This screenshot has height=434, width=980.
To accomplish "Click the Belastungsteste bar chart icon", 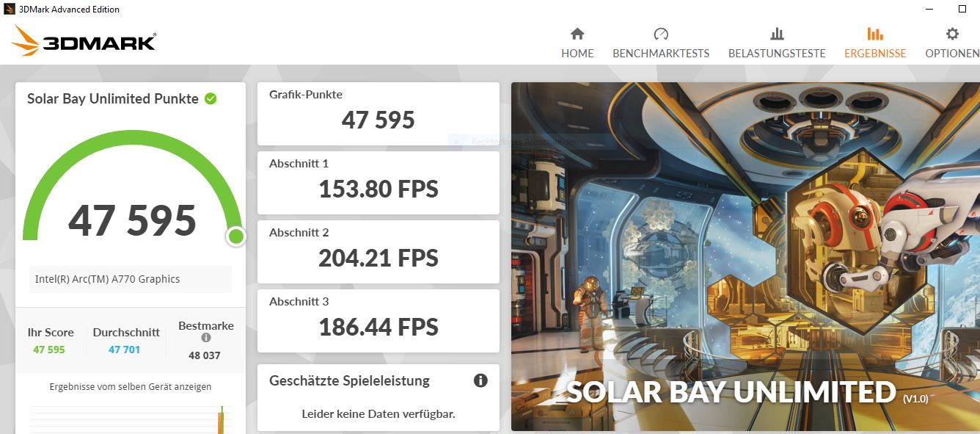I will tap(777, 34).
